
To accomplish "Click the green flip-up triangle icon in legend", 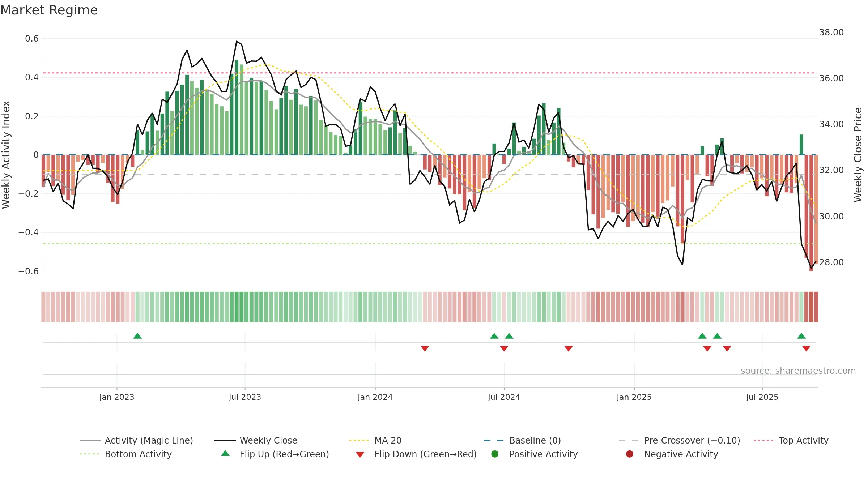I will point(225,453).
